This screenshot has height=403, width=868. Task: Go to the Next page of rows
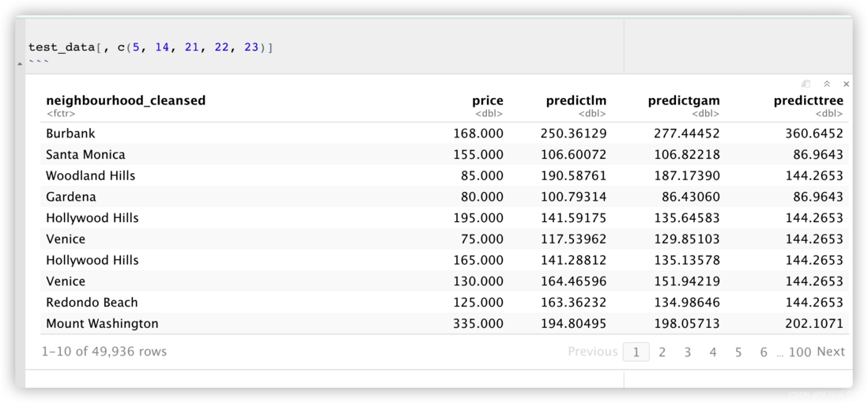coord(831,352)
